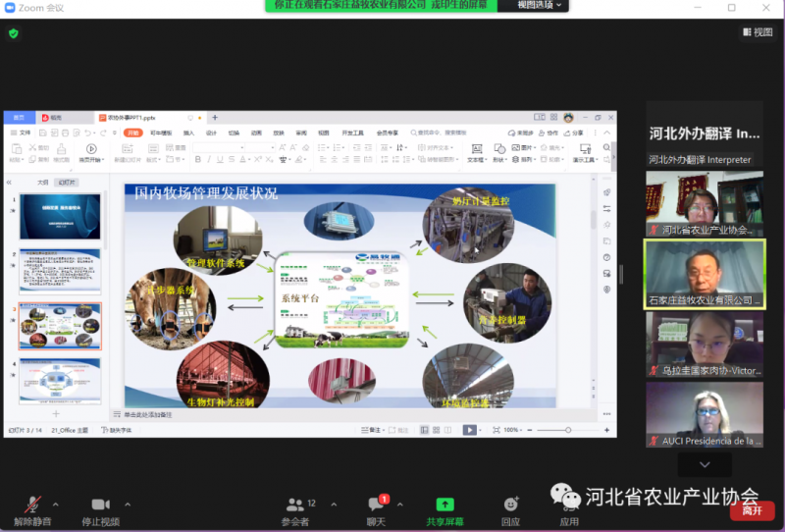Switch to the 幻灯片 slides tab
Viewport: 785px width, 532px height.
pos(67,183)
